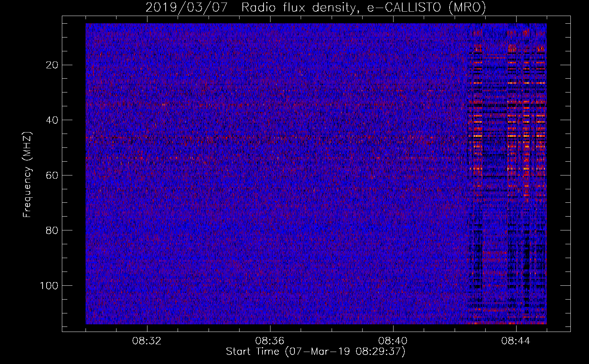This screenshot has width=589, height=364.
Task: Click the 08:32 time tick label
Action: [147, 341]
